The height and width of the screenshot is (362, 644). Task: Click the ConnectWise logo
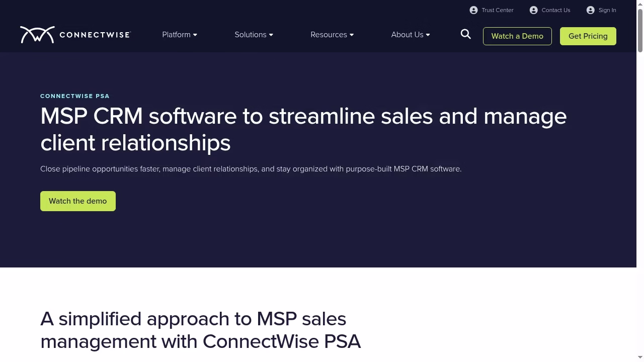[75, 35]
